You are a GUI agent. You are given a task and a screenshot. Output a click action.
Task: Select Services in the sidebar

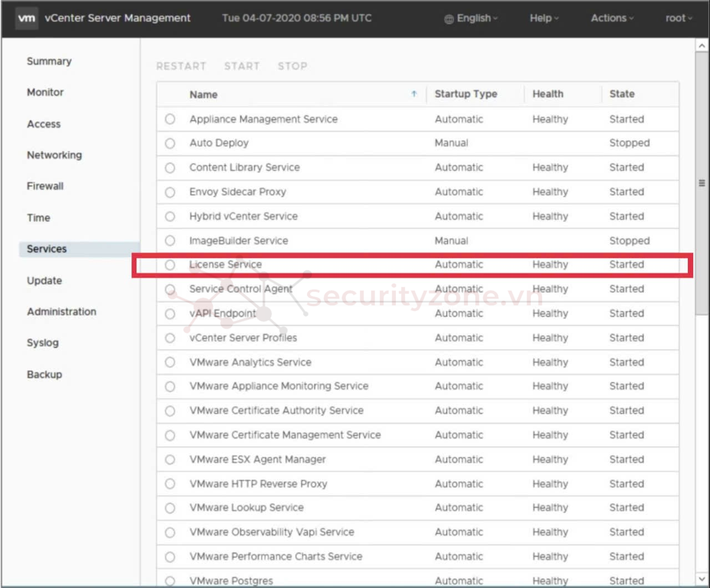click(x=79, y=249)
